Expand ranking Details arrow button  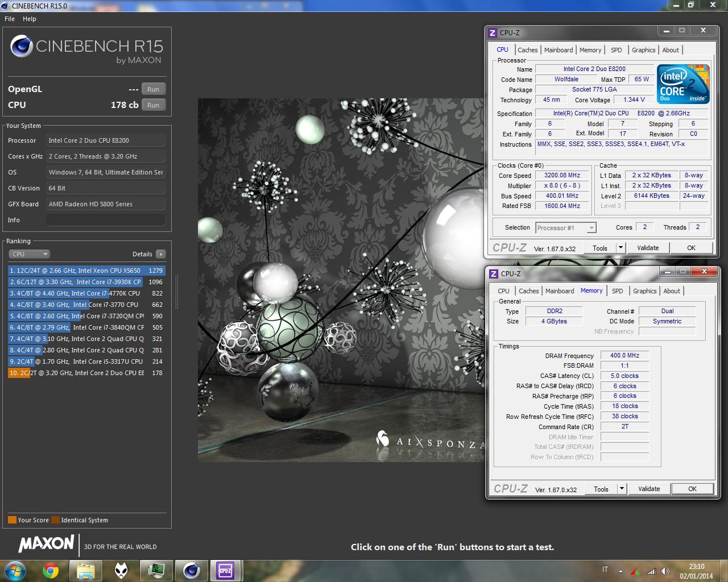161,254
